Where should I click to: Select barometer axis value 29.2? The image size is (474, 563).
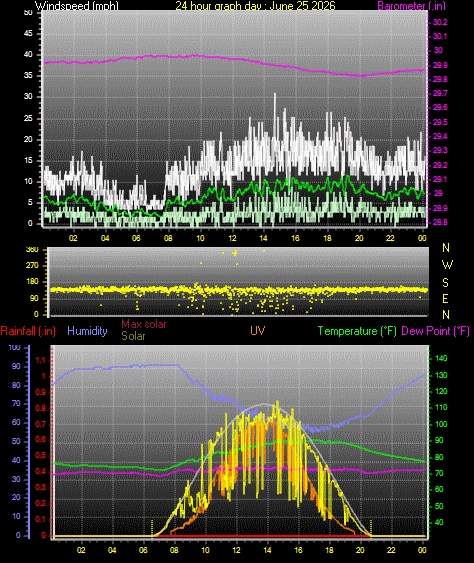(440, 165)
